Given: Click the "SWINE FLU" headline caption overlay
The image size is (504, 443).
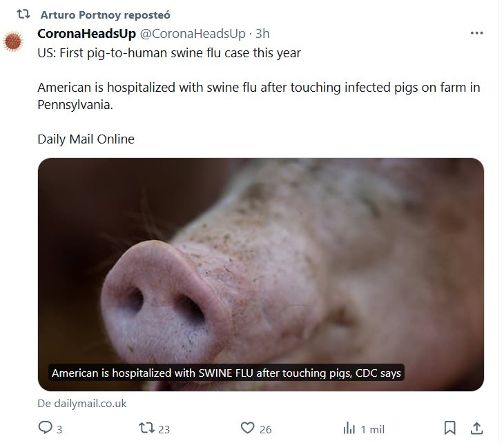Looking at the screenshot, I should pos(226,373).
